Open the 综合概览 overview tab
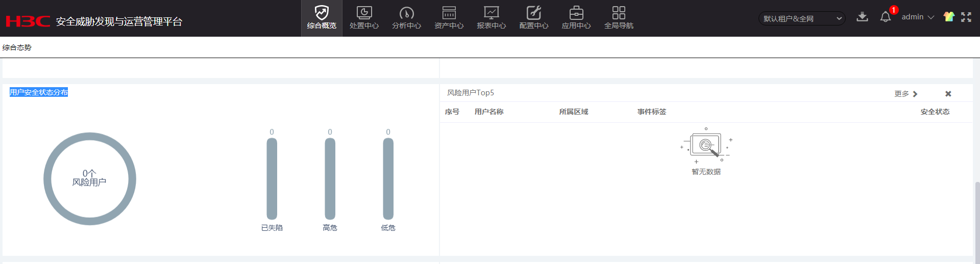The height and width of the screenshot is (264, 980). coord(322,18)
